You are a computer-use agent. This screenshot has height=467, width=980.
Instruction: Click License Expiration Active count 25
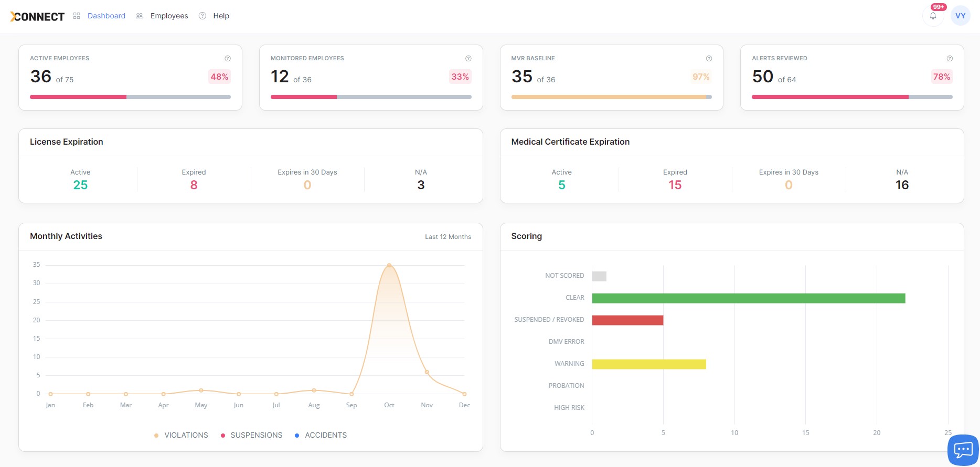click(x=80, y=185)
